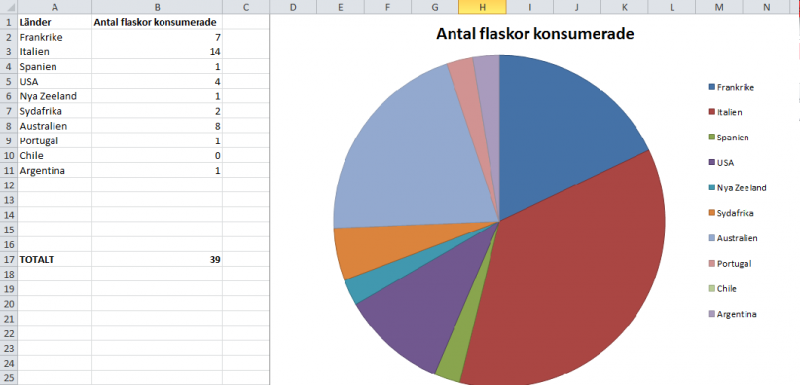
Task: Select the Länder header cell
Action: [55, 22]
